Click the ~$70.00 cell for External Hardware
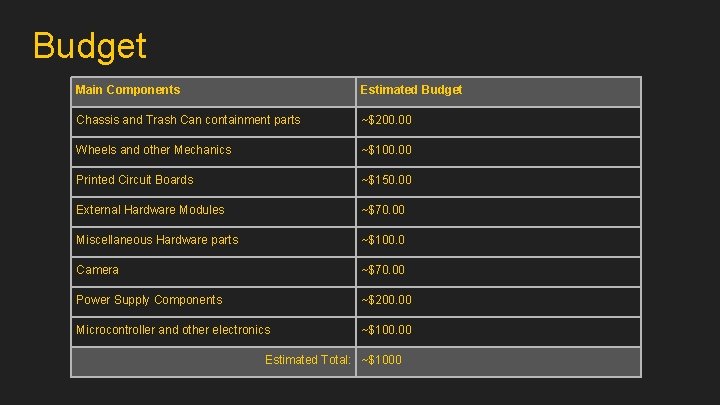Screen dimensions: 720x405 (x=383, y=210)
